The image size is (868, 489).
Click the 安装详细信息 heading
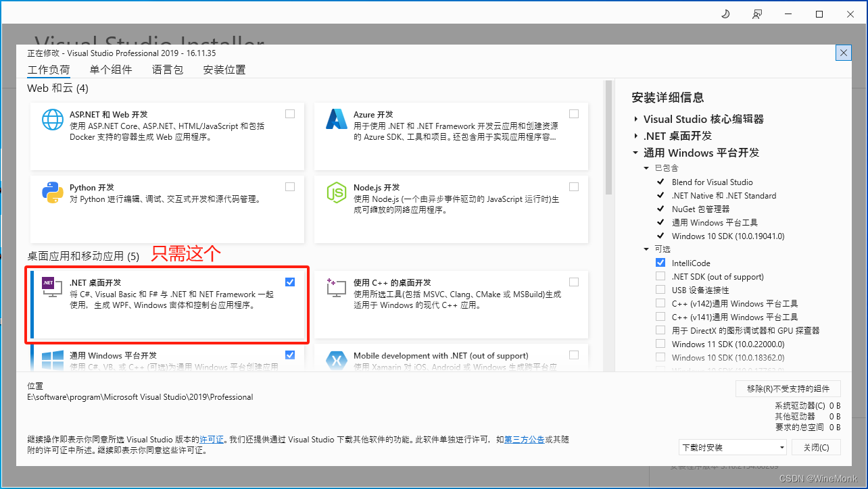click(667, 97)
